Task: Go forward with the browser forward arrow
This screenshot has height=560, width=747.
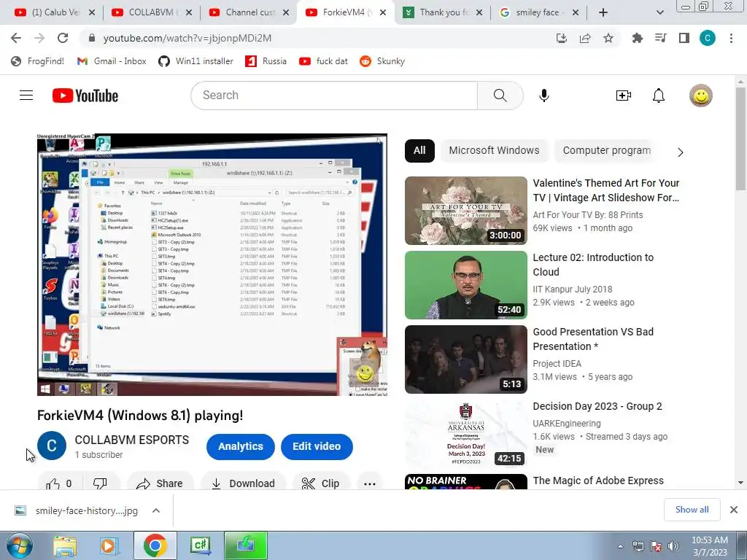Action: 39,38
